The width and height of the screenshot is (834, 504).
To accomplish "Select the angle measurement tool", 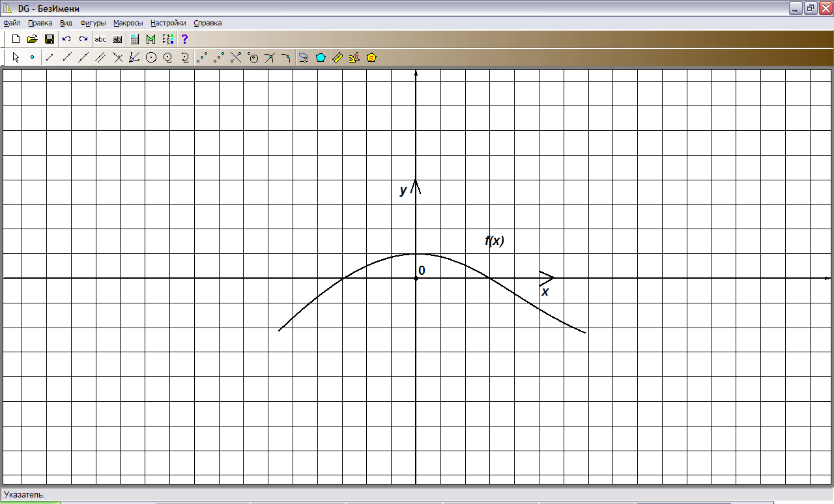I will click(x=354, y=57).
